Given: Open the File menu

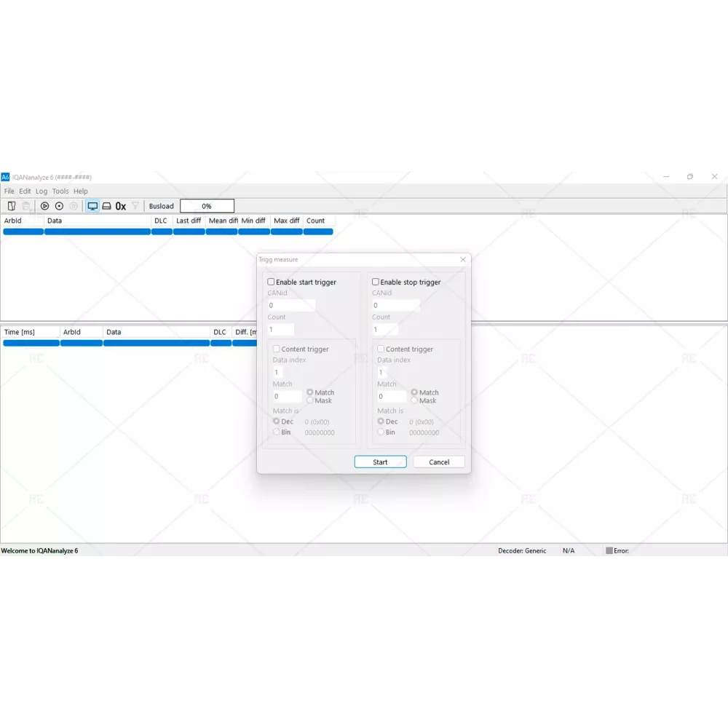Looking at the screenshot, I should tap(9, 191).
